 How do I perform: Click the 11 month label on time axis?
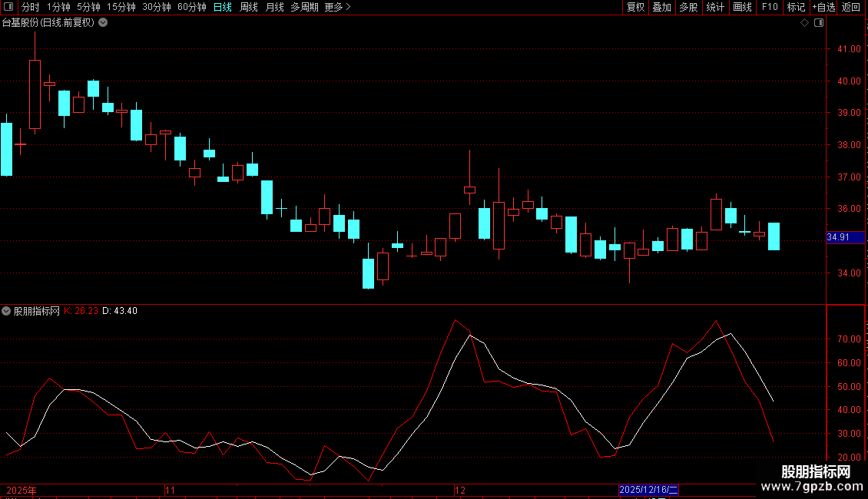(170, 490)
